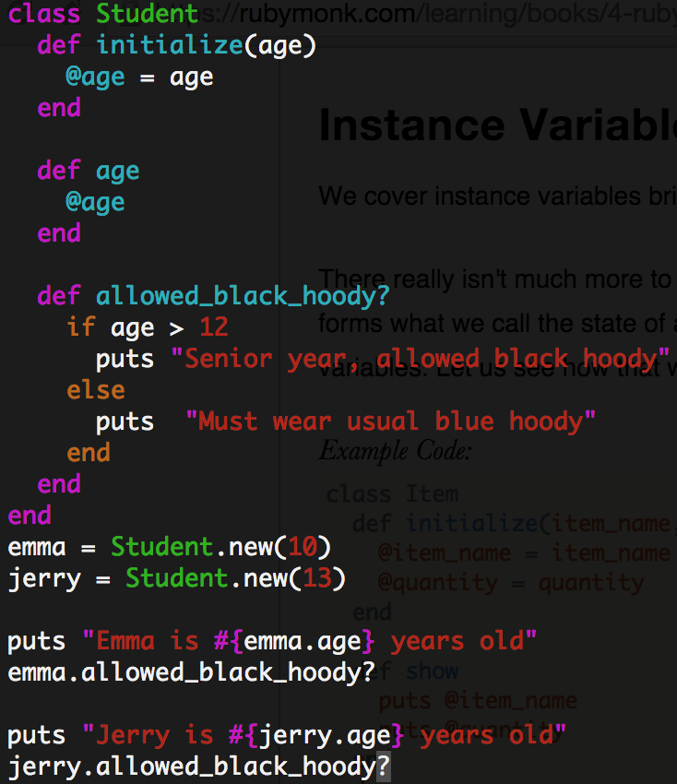This screenshot has width=677, height=784.
Task: Place cursor on '@age = age' line
Action: click(139, 77)
